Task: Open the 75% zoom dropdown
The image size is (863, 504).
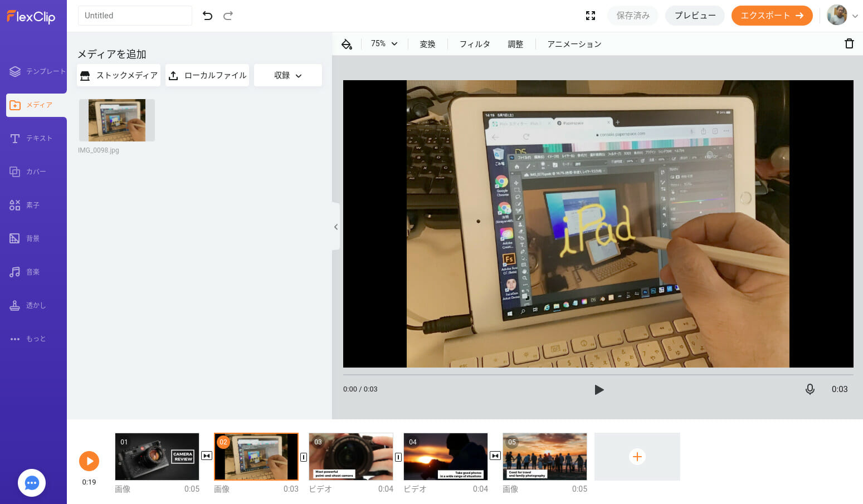Action: 384,43
